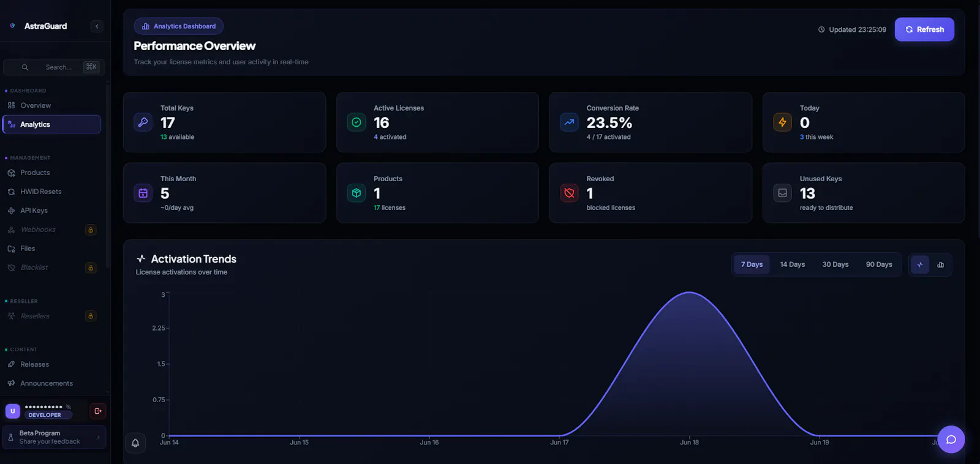
Task: Click the Jun 18 peak on chart
Action: coord(689,293)
